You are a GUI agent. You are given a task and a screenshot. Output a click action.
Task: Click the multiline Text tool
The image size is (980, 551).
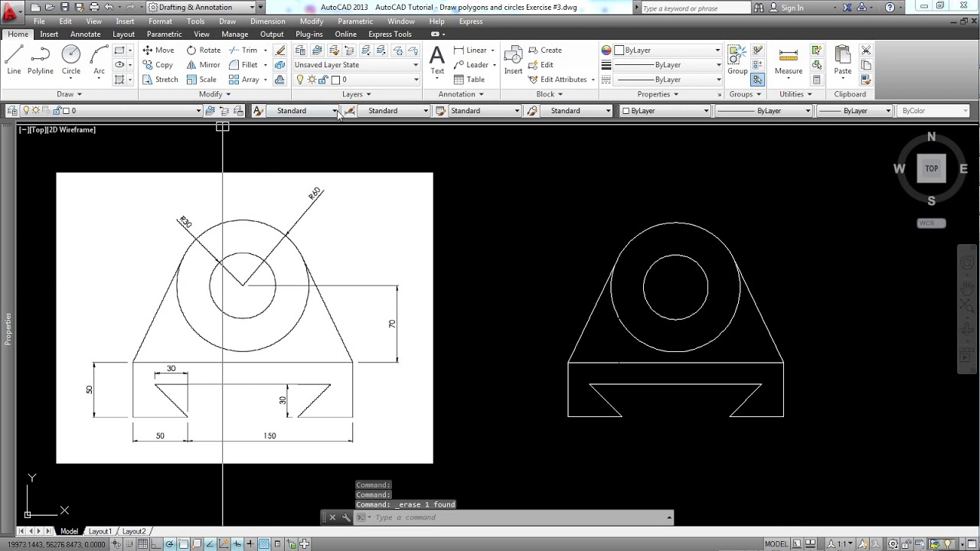[437, 61]
